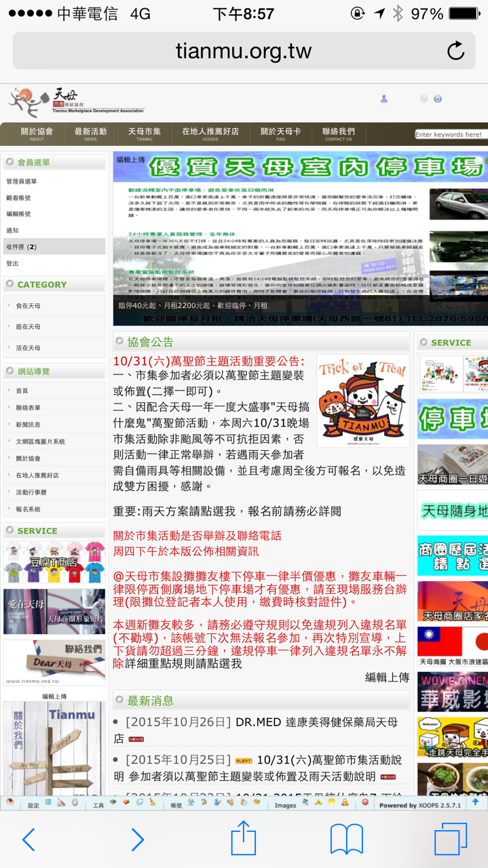
Task: Open the Safari tabs overview icon
Action: (450, 840)
